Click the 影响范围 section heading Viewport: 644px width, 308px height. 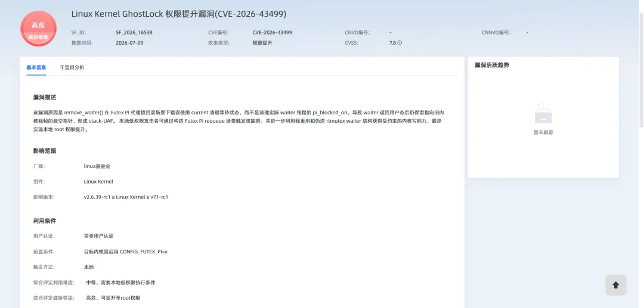tap(44, 151)
